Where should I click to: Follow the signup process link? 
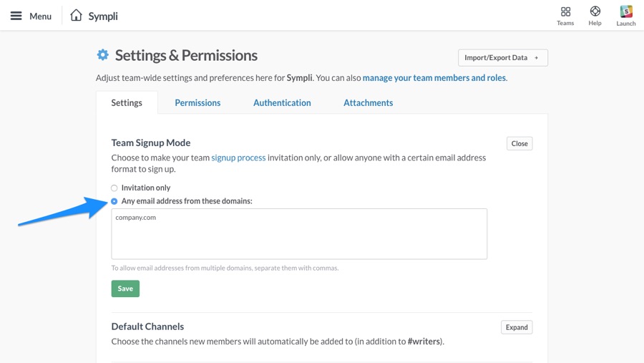(x=238, y=158)
